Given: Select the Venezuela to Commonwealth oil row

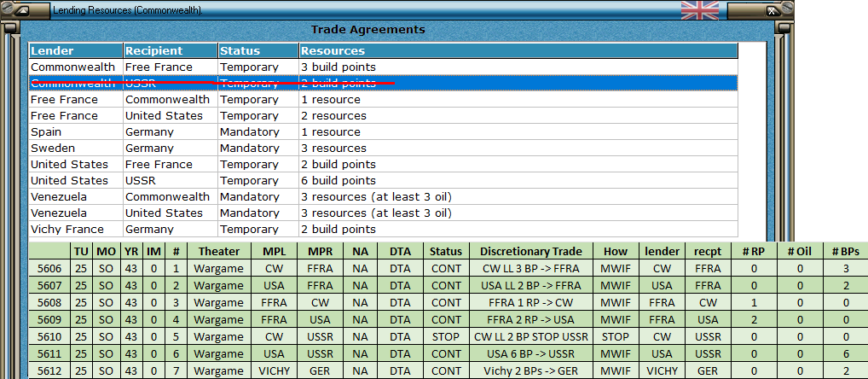Looking at the screenshot, I should click(x=384, y=196).
